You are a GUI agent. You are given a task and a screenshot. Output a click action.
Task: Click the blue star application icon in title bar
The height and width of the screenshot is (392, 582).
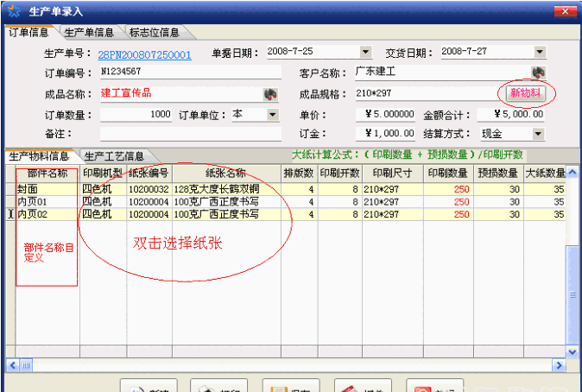pos(14,11)
